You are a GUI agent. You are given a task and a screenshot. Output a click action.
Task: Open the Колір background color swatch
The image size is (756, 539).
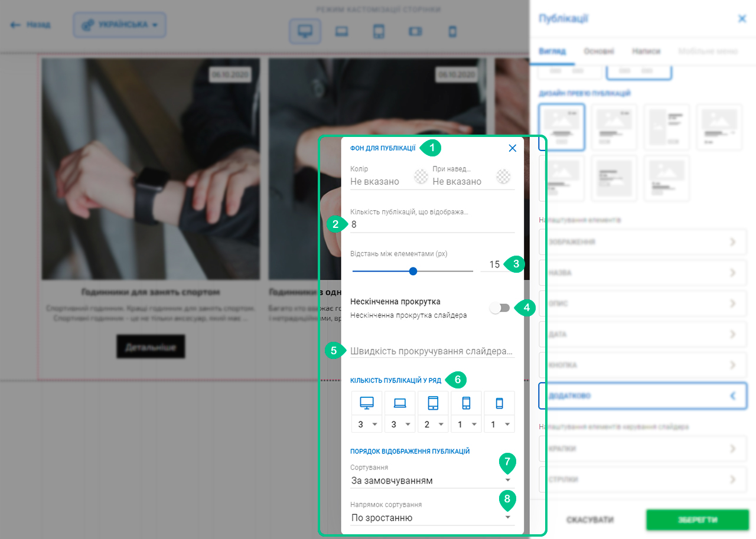[421, 176]
